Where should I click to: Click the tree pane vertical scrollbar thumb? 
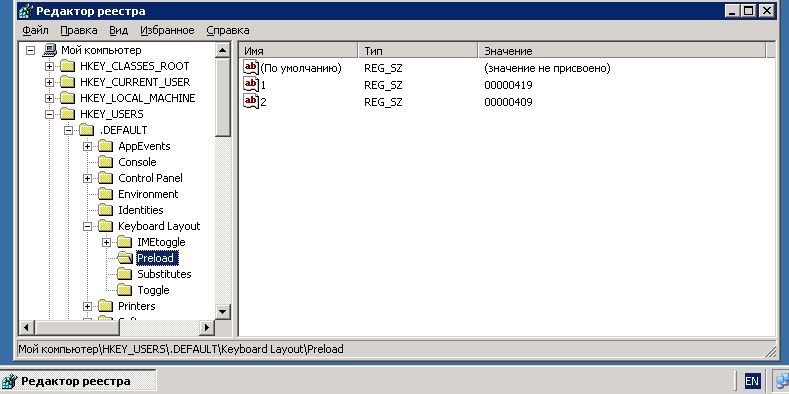click(x=222, y=97)
